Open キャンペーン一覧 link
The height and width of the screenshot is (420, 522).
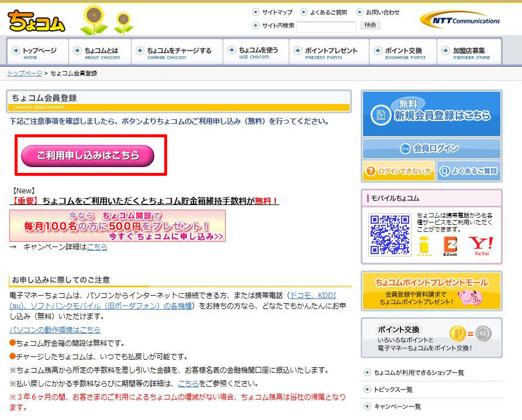point(397,407)
